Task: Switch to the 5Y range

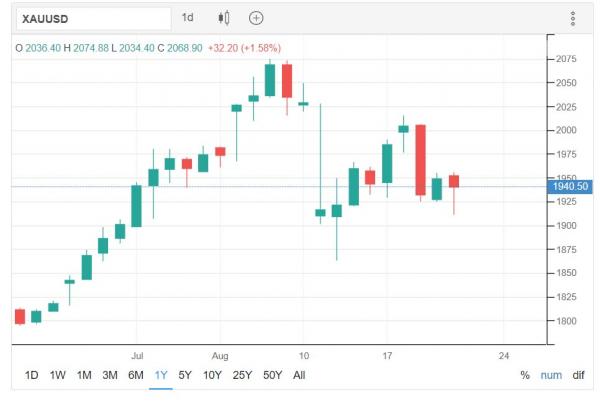Action: [185, 375]
